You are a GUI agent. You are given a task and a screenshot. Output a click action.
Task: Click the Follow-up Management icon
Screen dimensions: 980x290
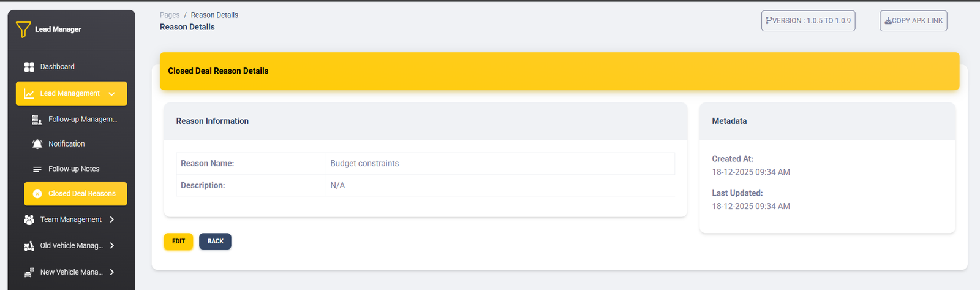(x=37, y=120)
